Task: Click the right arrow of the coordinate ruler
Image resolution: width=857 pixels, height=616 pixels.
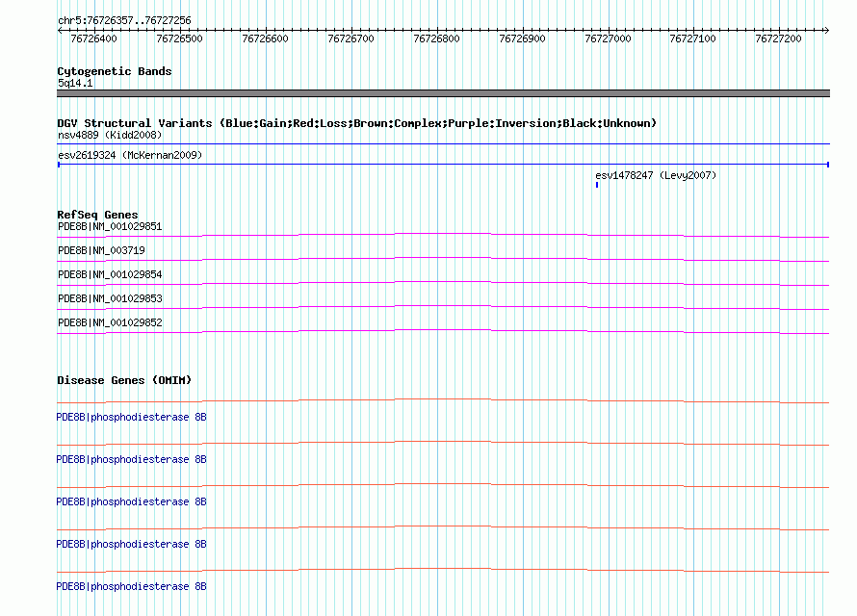Action: pyautogui.click(x=826, y=31)
